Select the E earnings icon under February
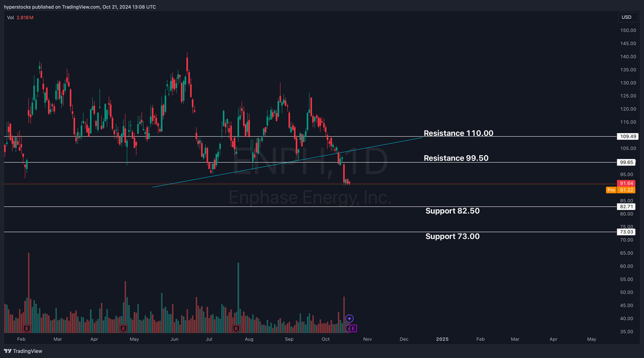644x358 pixels. tap(26, 328)
